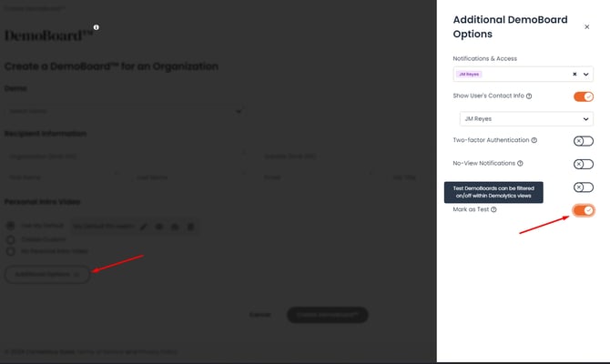Screen dimensions: 610x364
Task: Open the Two-factor Authentication help icon
Action: click(534, 140)
